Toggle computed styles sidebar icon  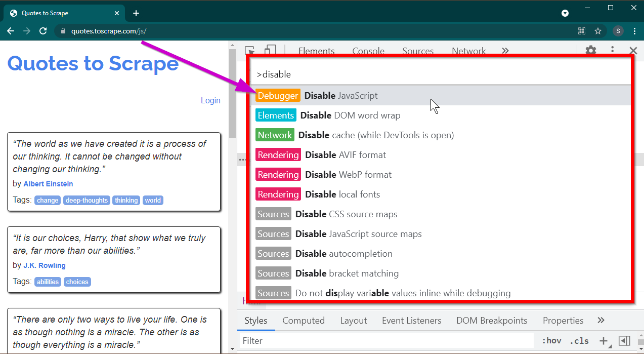pos(624,341)
